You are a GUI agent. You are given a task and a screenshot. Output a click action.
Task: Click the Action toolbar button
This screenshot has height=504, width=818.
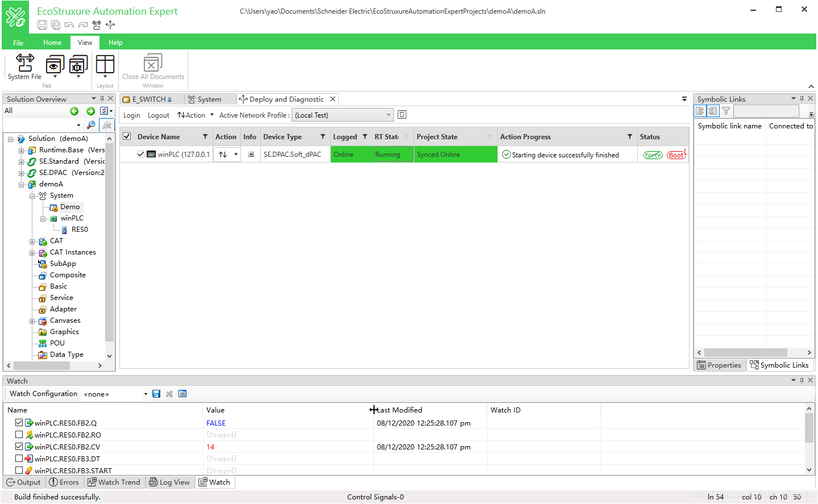tap(192, 115)
